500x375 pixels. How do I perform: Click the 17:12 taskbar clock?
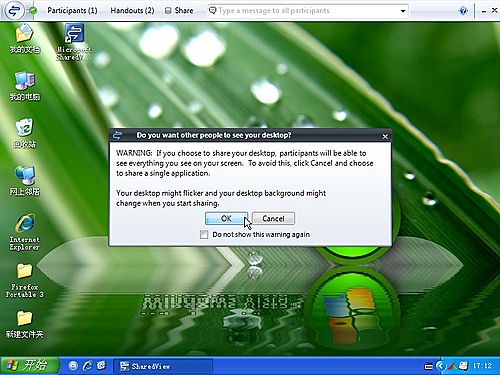coord(482,366)
